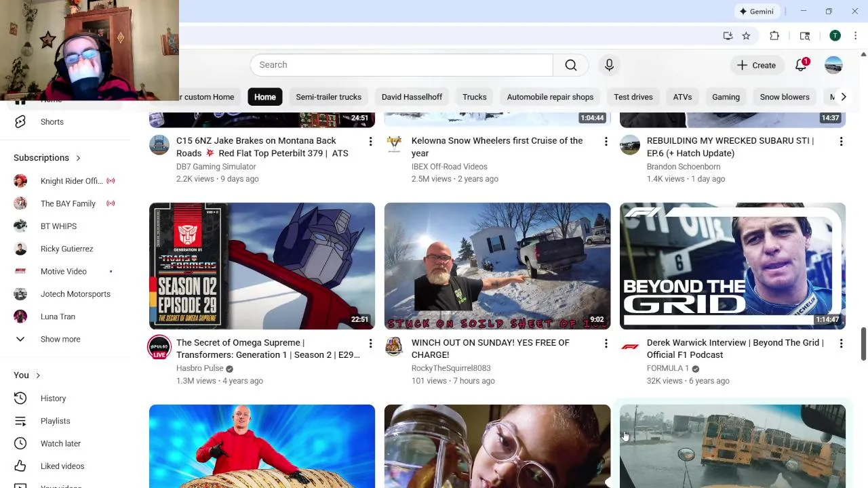Open Jotech Motorsports subscription
Viewport: 868px width, 488px height.
coord(64,294)
